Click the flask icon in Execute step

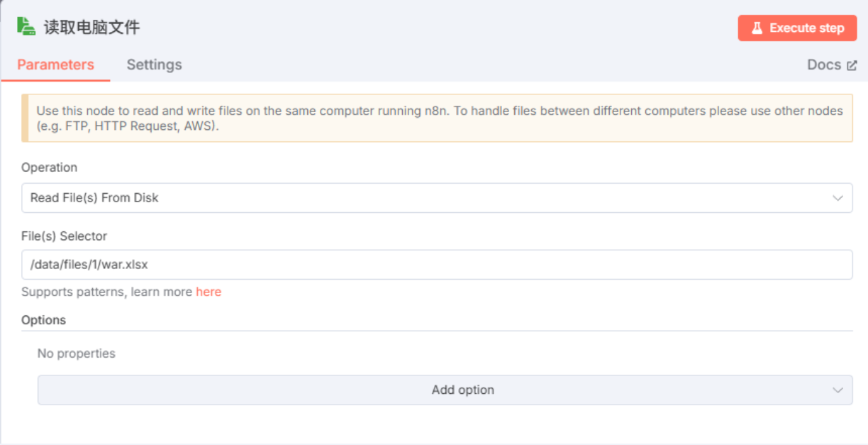[x=757, y=28]
